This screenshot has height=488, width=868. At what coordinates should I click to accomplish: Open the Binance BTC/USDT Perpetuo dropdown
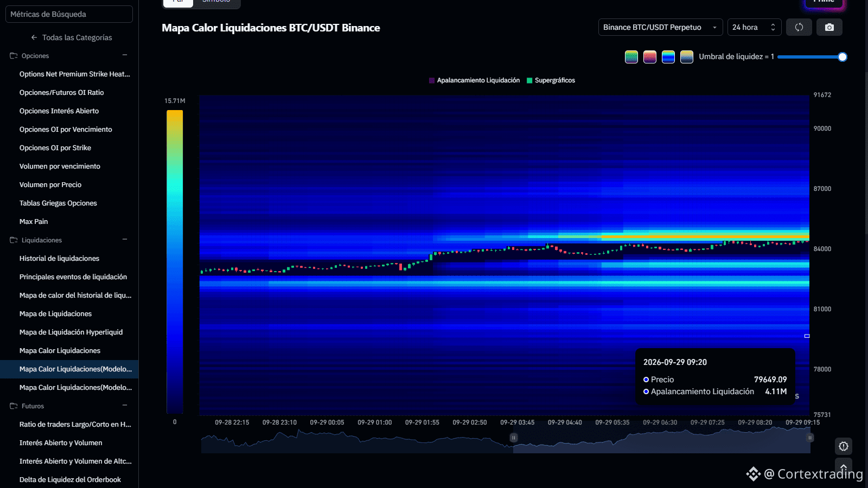[x=661, y=27]
